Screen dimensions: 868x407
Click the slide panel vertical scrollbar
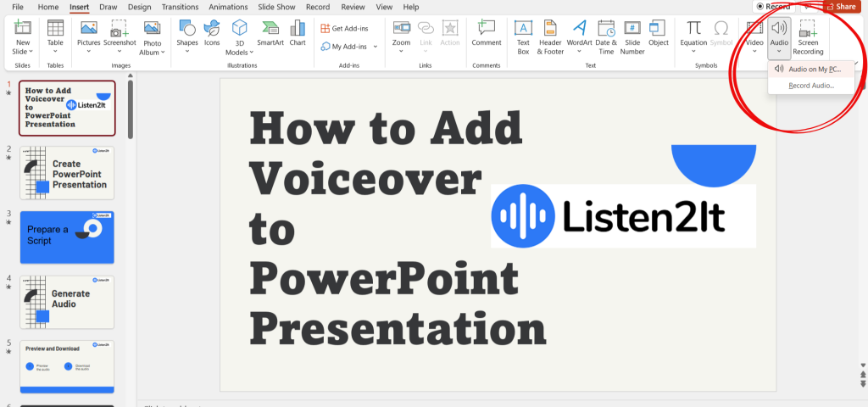(x=130, y=109)
